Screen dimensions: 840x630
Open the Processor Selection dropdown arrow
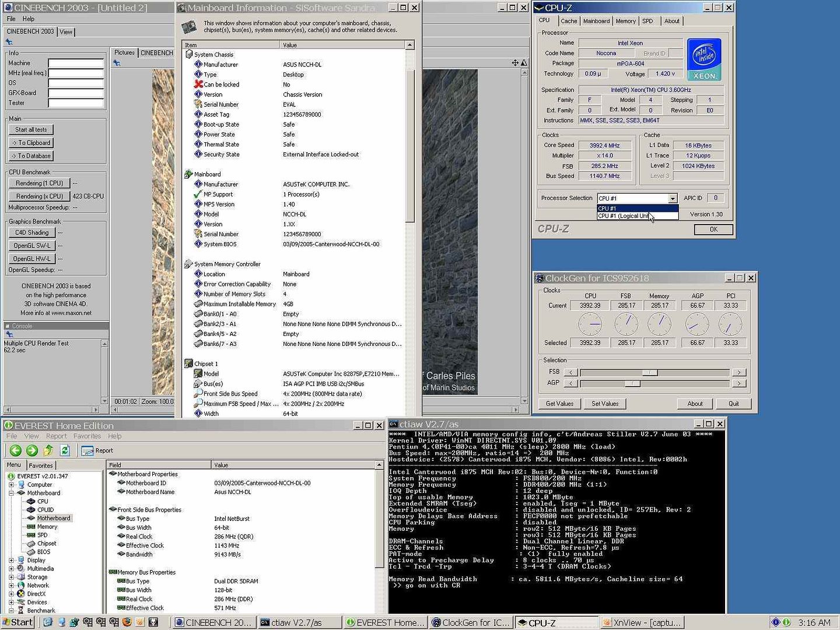(x=673, y=199)
